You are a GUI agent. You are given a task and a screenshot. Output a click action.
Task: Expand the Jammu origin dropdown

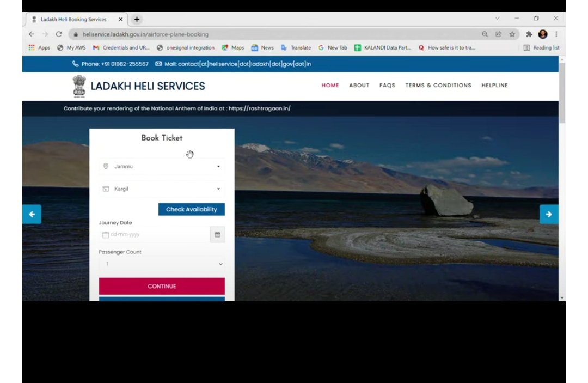click(162, 166)
